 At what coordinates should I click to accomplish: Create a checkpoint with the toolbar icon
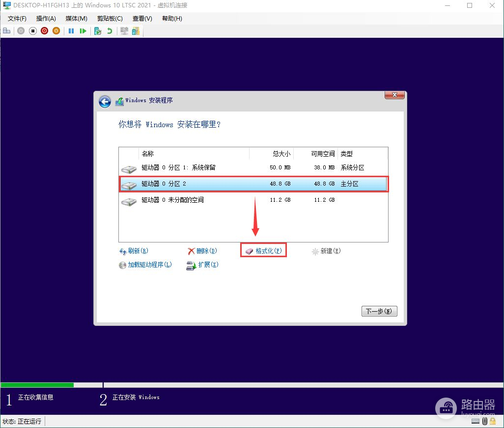coord(98,31)
